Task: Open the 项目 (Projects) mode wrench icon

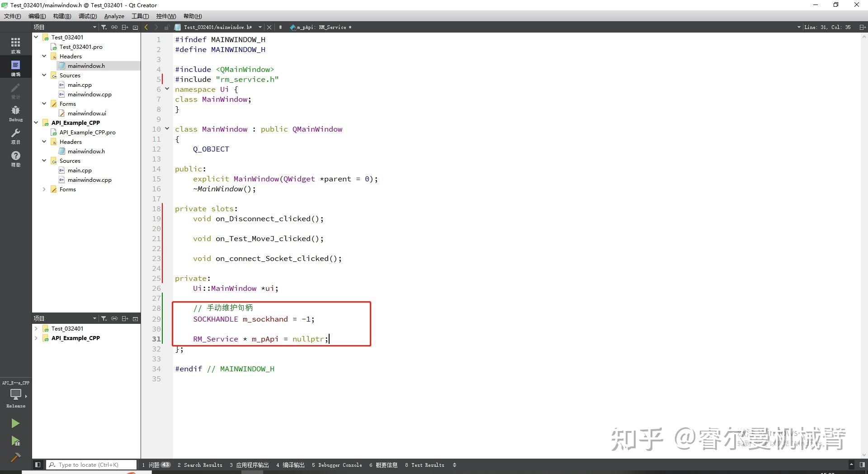Action: click(15, 133)
